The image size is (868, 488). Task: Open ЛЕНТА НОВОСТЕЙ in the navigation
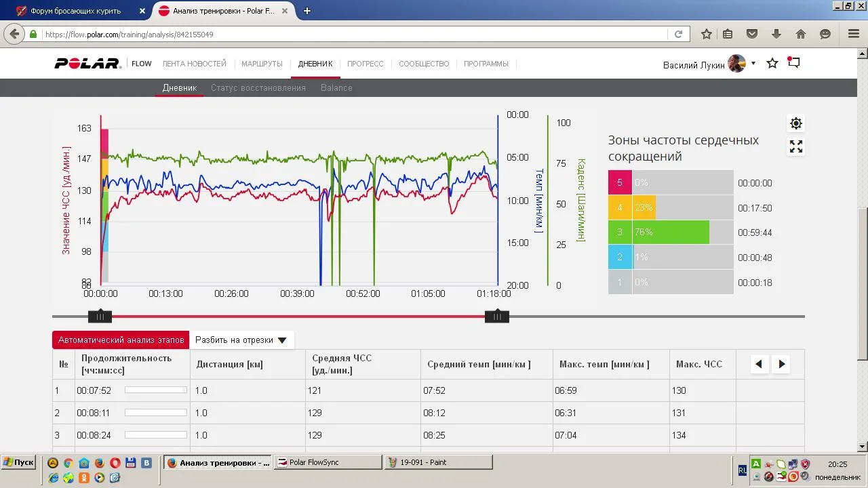[194, 64]
